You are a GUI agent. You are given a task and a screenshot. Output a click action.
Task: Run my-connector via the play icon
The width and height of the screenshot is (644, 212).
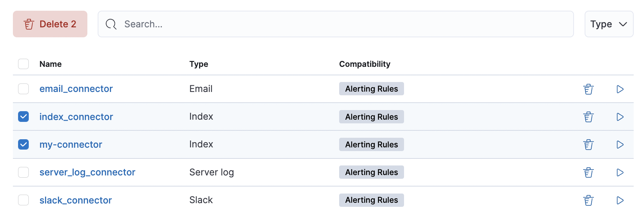(x=620, y=145)
